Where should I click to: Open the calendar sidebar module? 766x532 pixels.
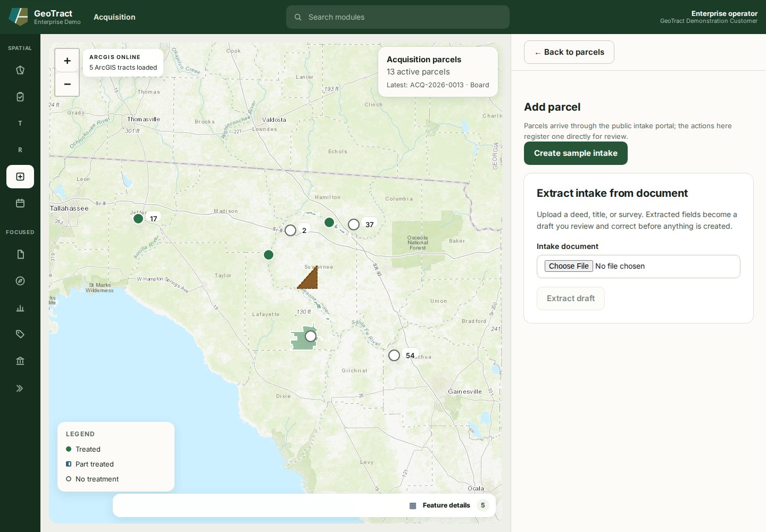pos(20,203)
